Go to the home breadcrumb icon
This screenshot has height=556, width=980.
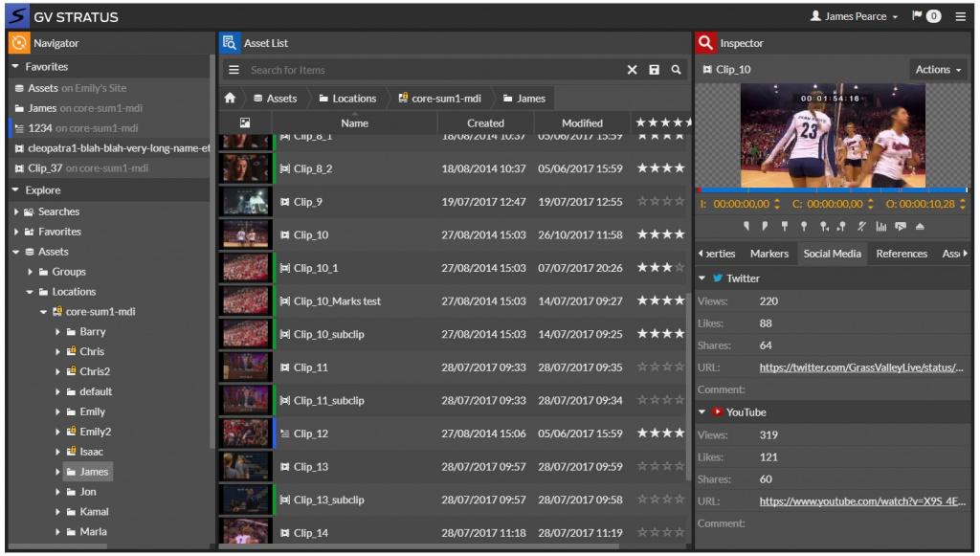[230, 98]
